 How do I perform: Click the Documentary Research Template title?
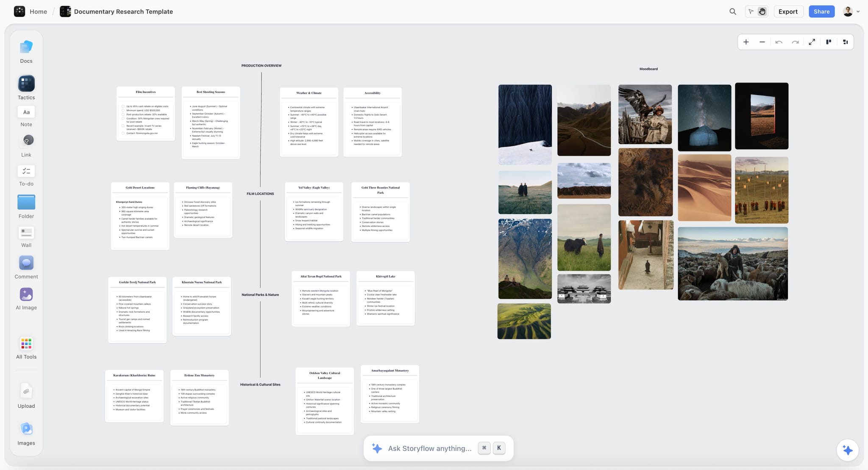point(123,11)
